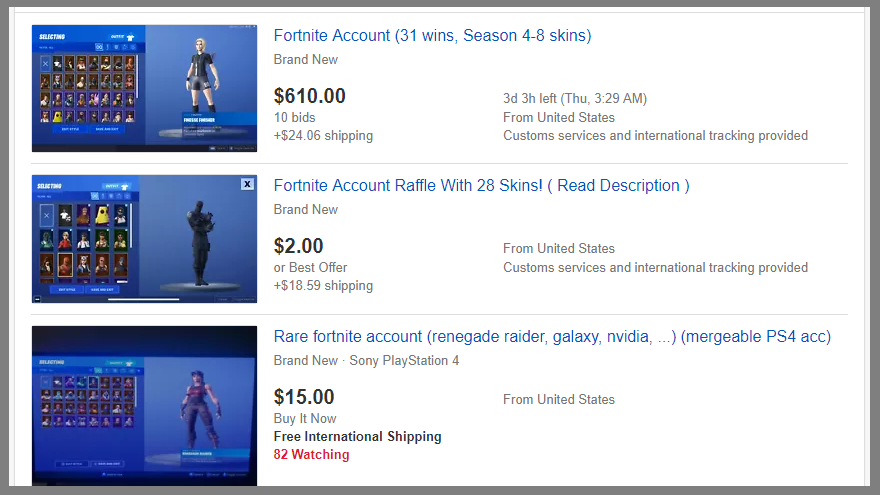Viewport: 880px width, 495px height.
Task: Click the Free International Shipping text
Action: point(357,437)
